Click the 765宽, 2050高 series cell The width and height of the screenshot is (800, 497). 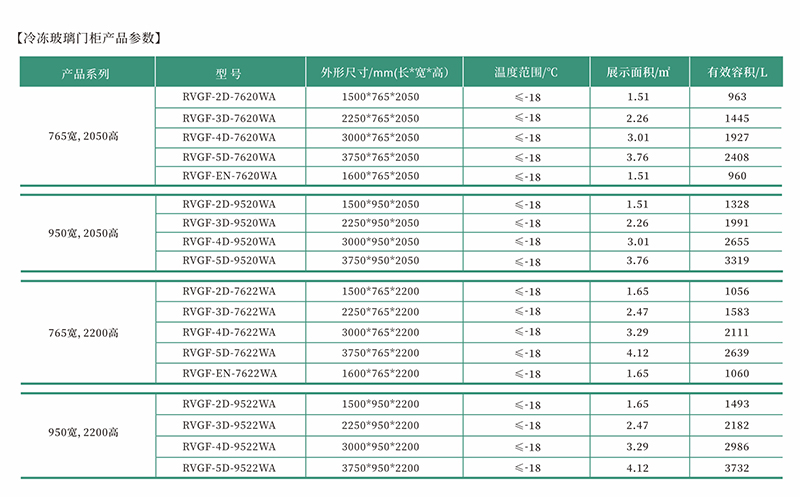click(x=86, y=137)
